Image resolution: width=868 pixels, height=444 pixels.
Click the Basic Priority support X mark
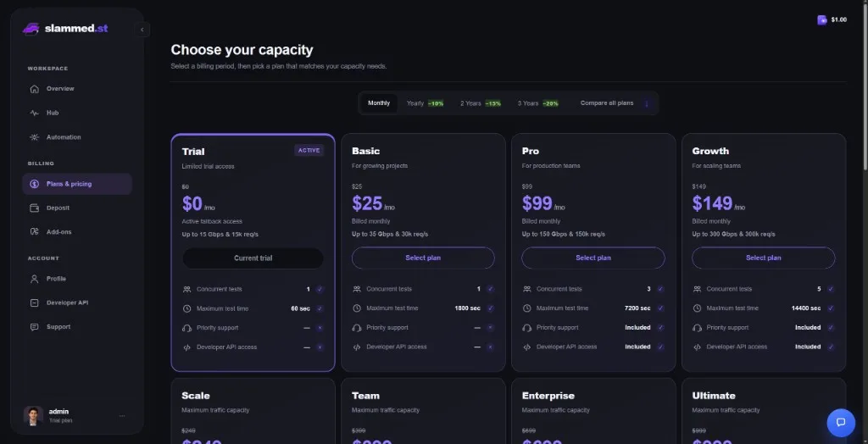490,328
